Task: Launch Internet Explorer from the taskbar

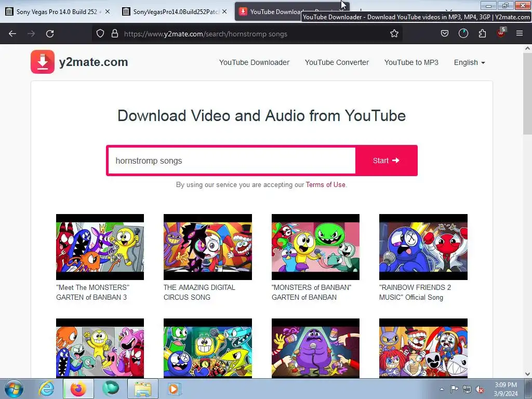Action: click(46, 389)
